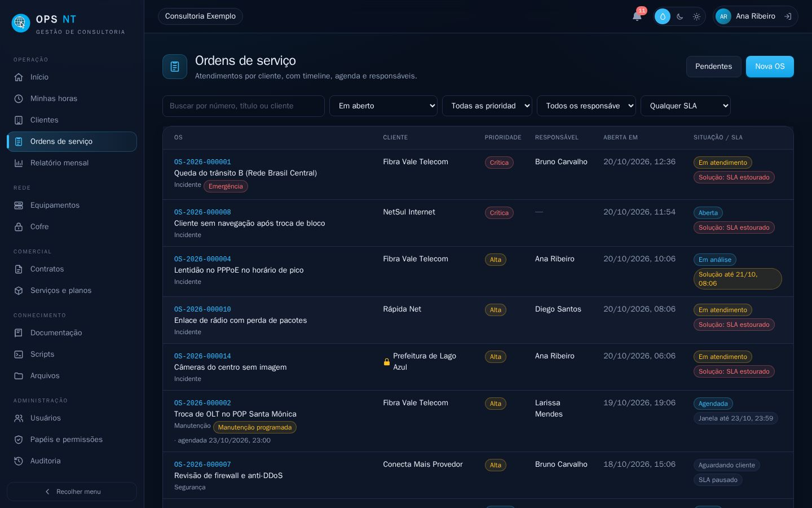Click the 'Aguardando cliente' status badge
Image resolution: width=812 pixels, height=508 pixels.
click(x=726, y=465)
